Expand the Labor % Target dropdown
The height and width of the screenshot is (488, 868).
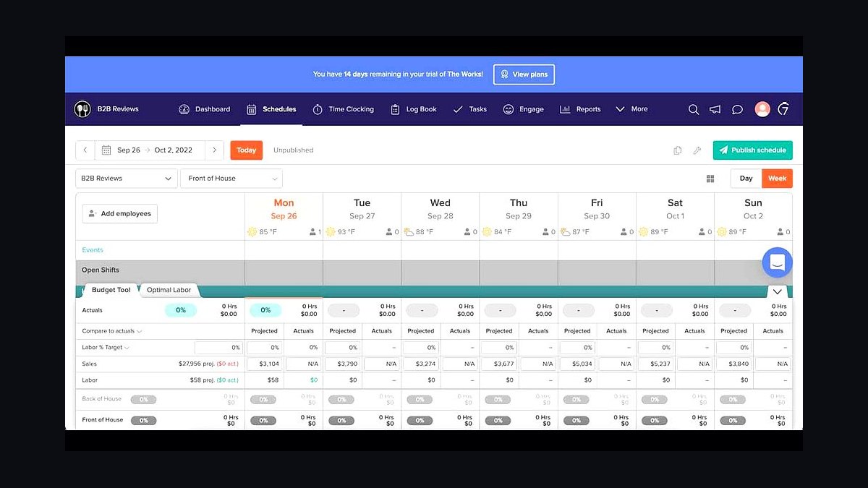106,348
